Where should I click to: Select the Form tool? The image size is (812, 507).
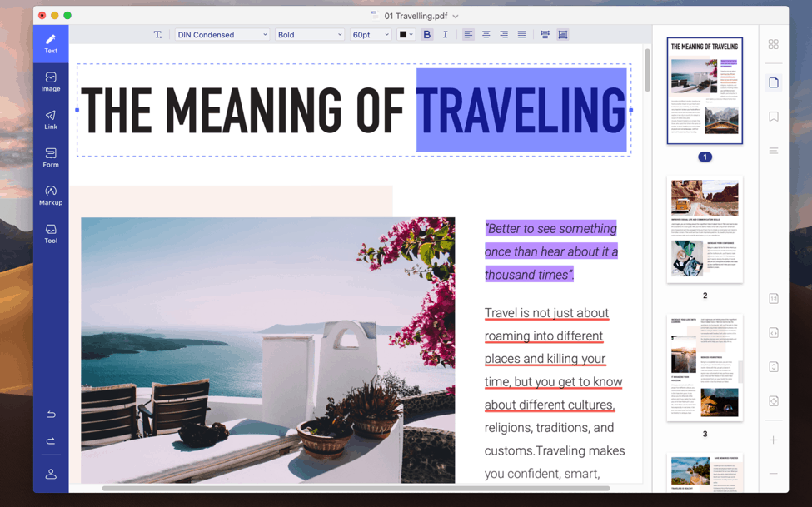coord(50,157)
